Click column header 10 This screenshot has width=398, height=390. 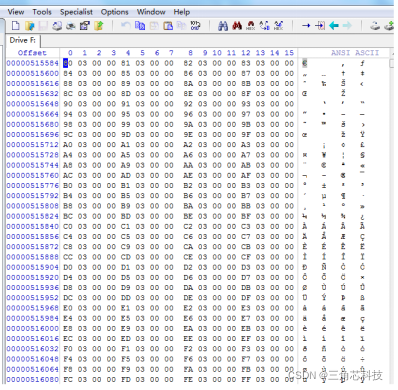click(217, 53)
